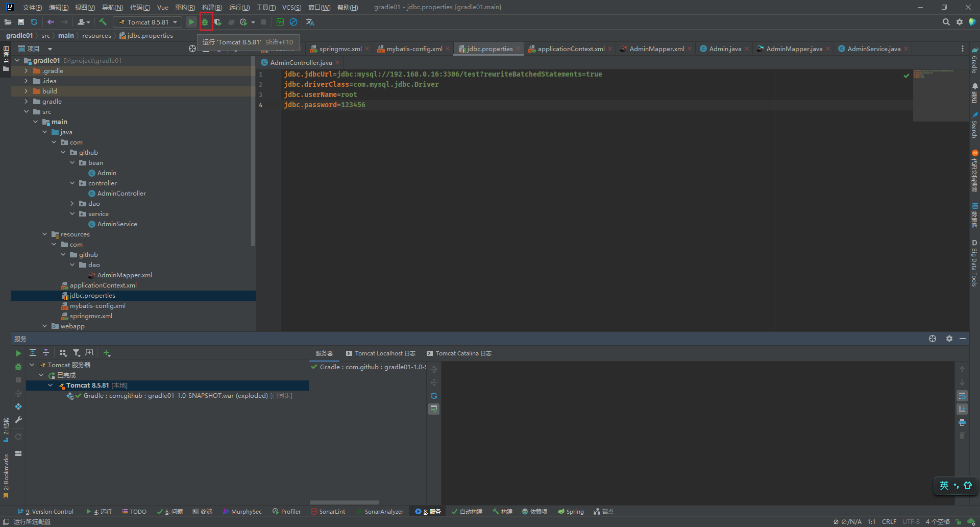Click the blue circle-slash toolbar icon

click(x=293, y=22)
